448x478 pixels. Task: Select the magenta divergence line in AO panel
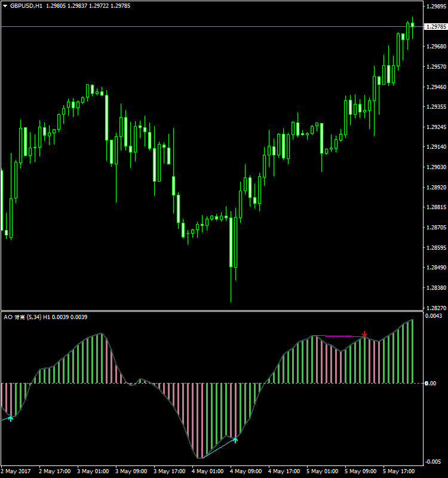click(339, 336)
